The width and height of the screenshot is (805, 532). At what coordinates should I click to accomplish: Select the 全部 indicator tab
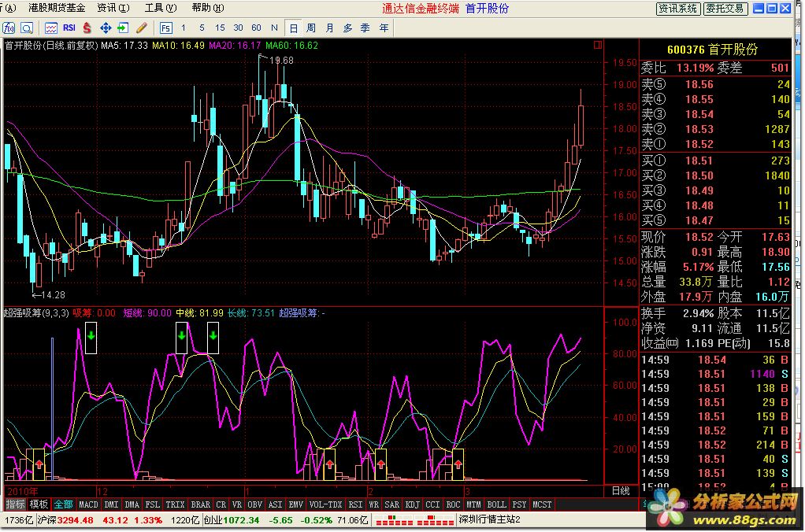(x=64, y=504)
